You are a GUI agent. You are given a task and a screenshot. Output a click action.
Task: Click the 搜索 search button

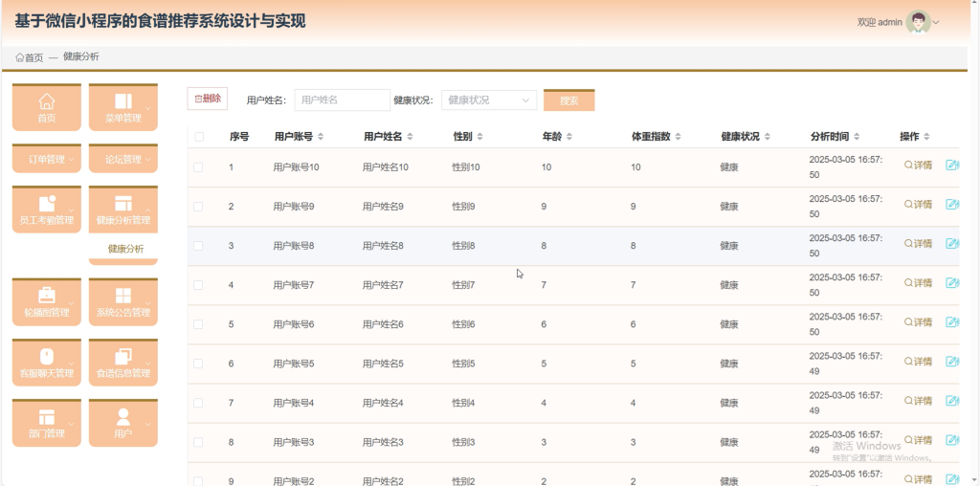[568, 100]
